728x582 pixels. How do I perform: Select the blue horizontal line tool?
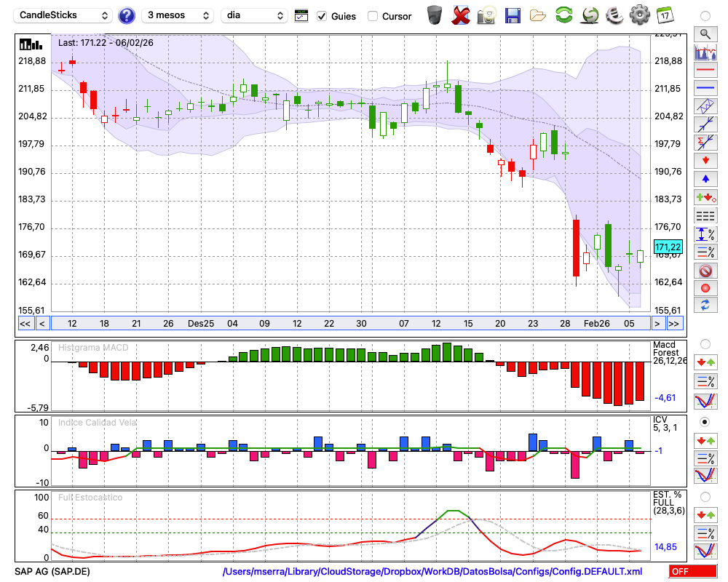coord(705,88)
